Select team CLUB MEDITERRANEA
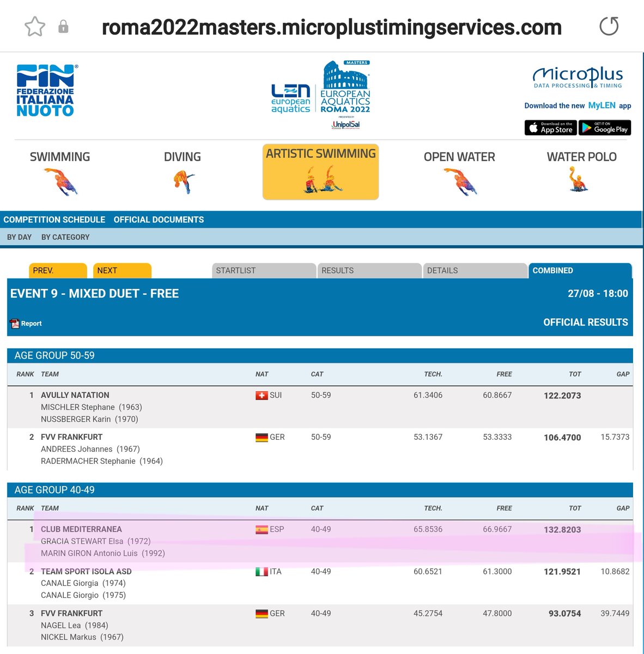Image resolution: width=644 pixels, height=654 pixels. pos(81,529)
